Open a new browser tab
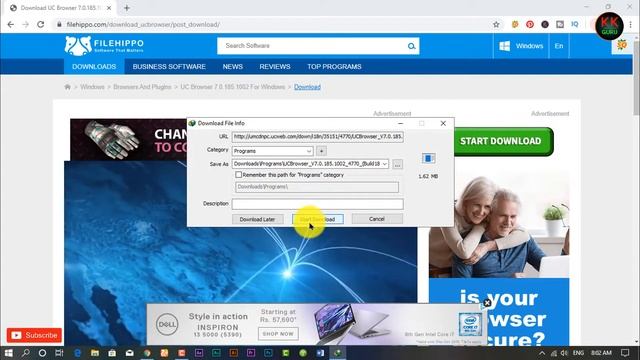 click(127, 8)
